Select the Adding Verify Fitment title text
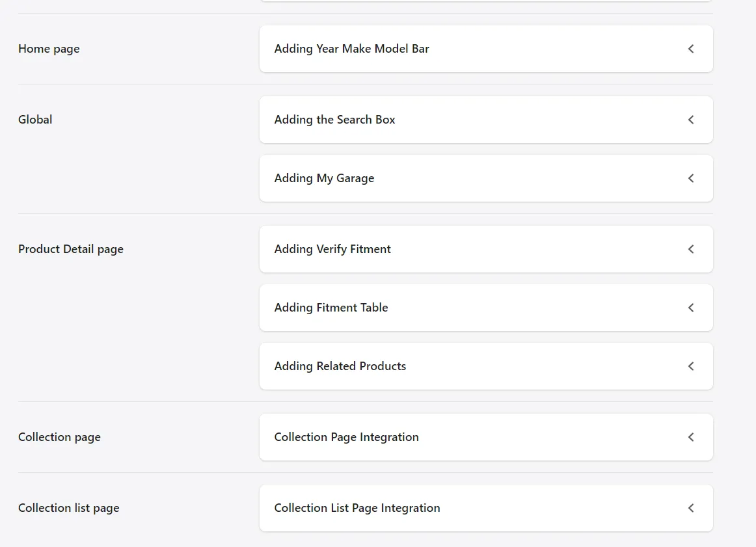756x547 pixels. 332,249
